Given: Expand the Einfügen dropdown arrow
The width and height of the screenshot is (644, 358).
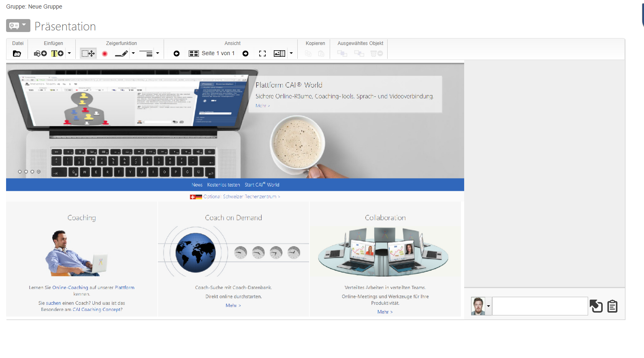Looking at the screenshot, I should (x=69, y=53).
